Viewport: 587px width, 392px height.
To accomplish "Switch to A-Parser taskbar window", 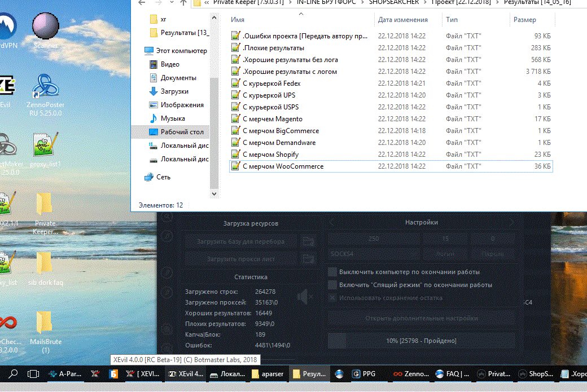I will coord(65,374).
